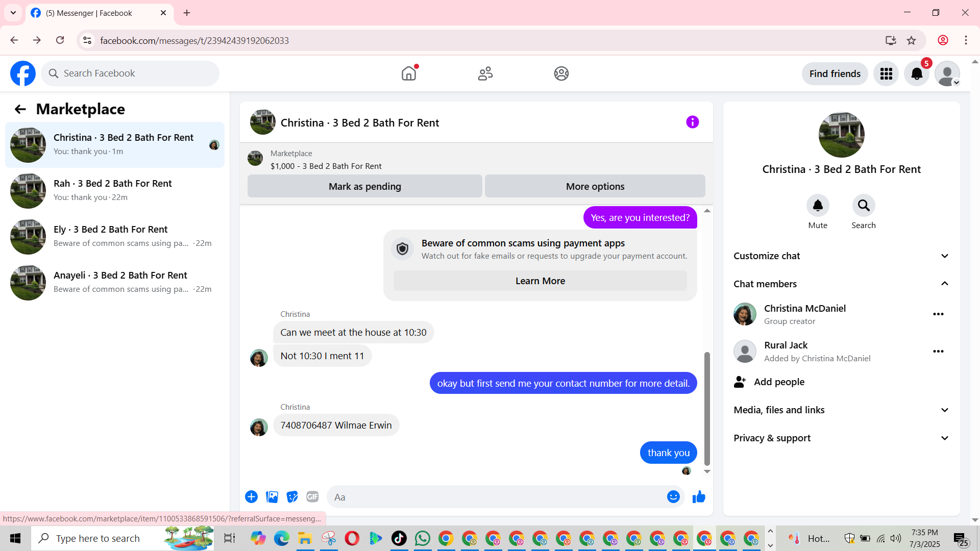Screen dimensions: 980x551
Task: Mute this conversation with bell icon
Action: pos(817,206)
